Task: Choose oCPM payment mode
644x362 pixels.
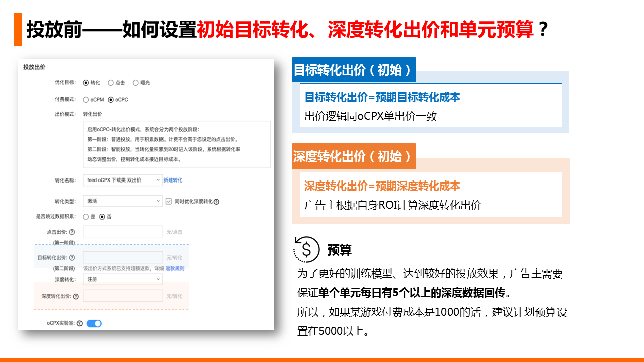Action: pos(86,100)
